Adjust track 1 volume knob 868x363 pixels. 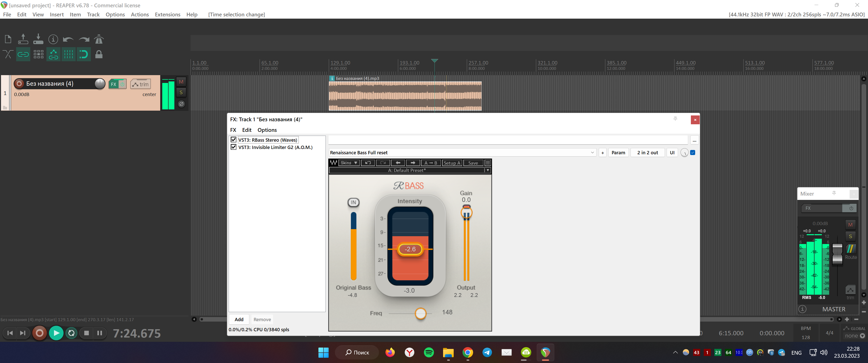click(x=100, y=83)
